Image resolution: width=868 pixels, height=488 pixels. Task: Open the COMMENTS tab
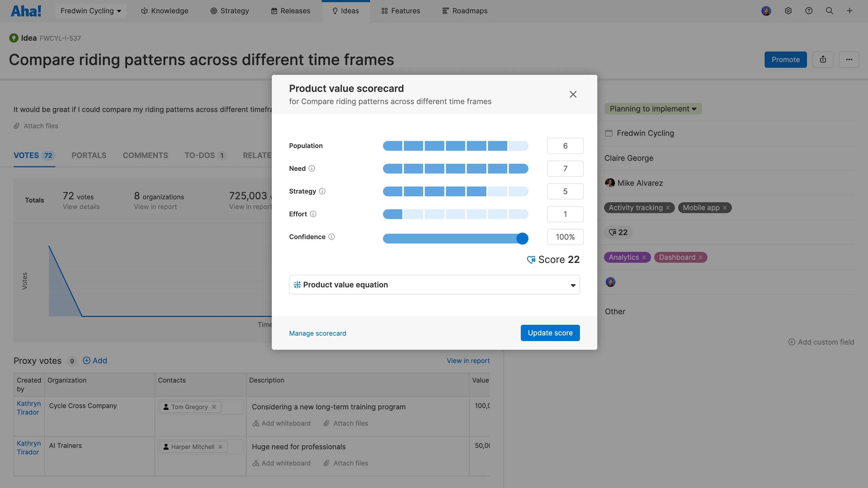[x=145, y=155]
